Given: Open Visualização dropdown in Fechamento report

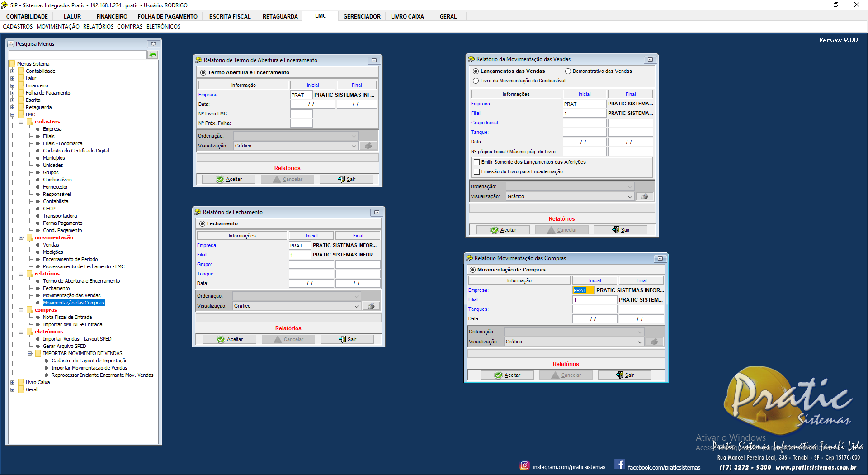Looking at the screenshot, I should coord(356,306).
